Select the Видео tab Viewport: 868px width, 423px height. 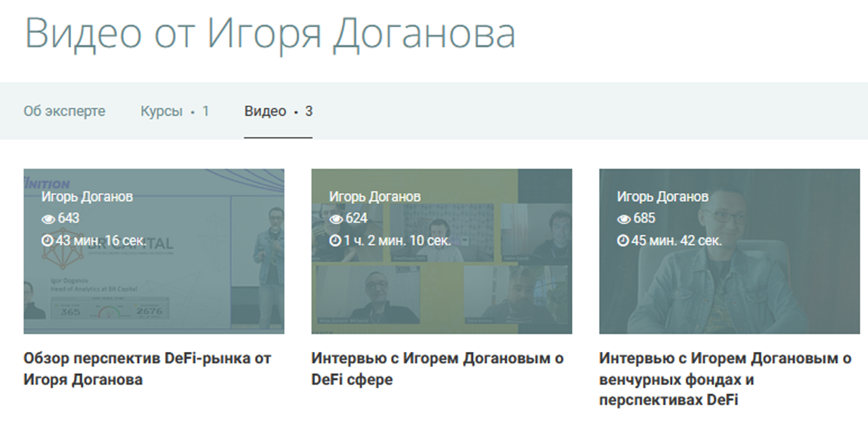point(278,112)
